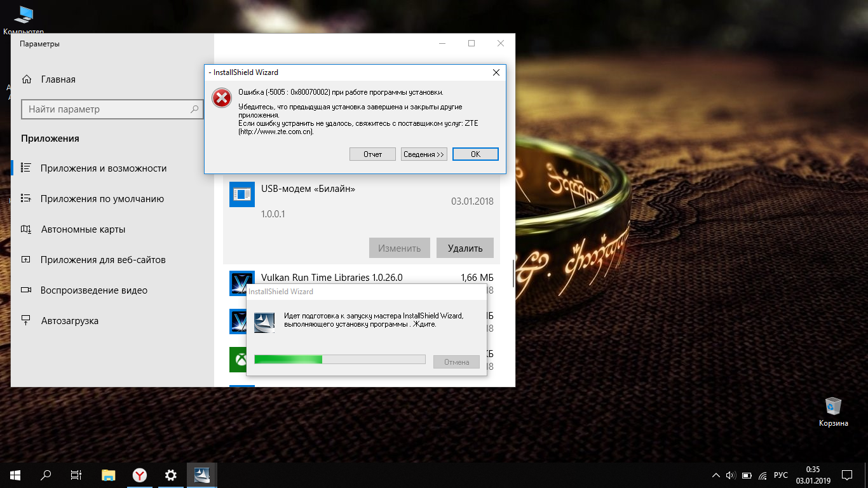Viewport: 868px width, 488px height.
Task: Open Action Center notifications icon
Action: click(x=847, y=475)
